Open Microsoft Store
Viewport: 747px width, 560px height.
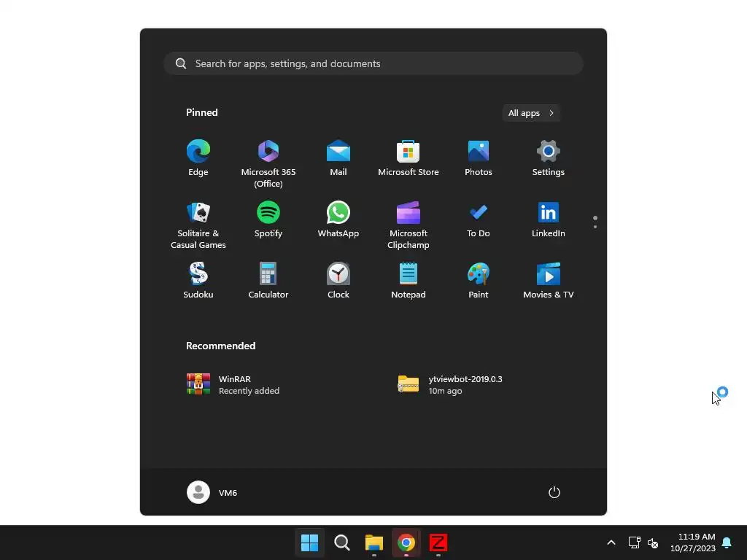click(x=409, y=158)
